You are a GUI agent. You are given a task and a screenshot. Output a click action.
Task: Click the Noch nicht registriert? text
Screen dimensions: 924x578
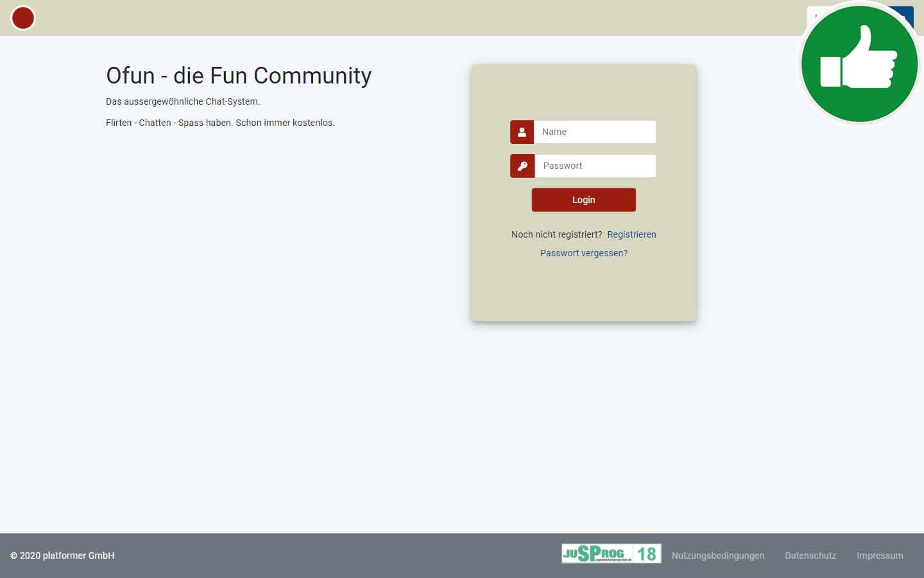tap(556, 235)
